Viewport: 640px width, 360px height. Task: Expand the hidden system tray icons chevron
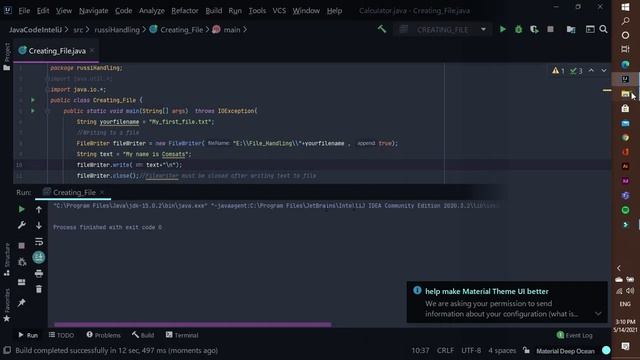619,268
